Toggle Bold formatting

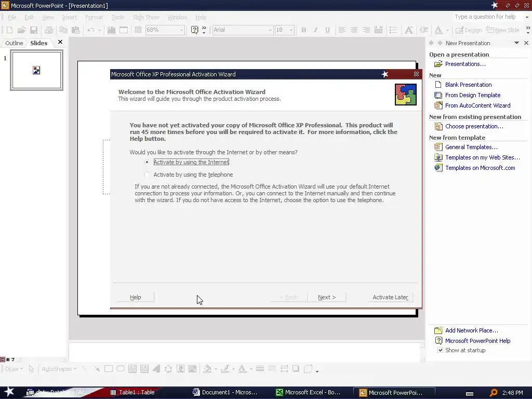(303, 30)
